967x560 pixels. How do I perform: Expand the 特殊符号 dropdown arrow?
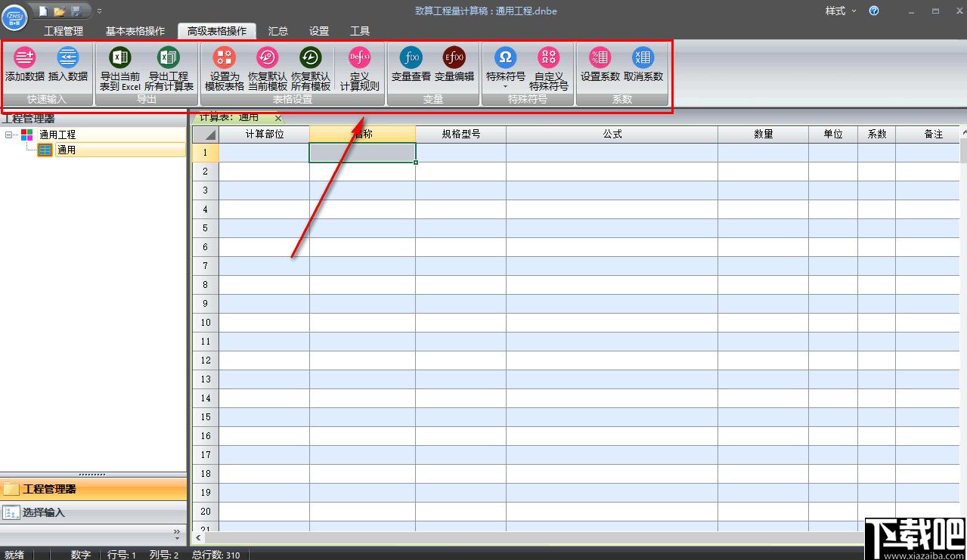point(506,87)
